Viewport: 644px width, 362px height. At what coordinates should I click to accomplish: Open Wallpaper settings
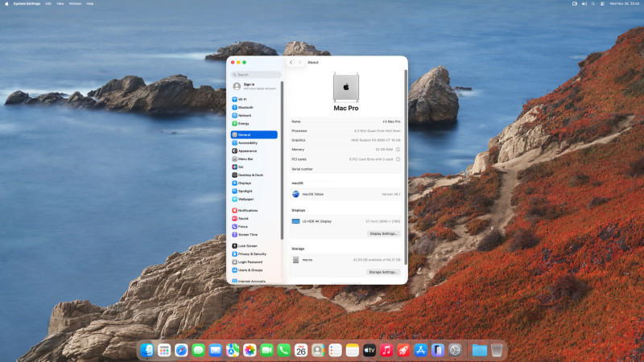254,199
